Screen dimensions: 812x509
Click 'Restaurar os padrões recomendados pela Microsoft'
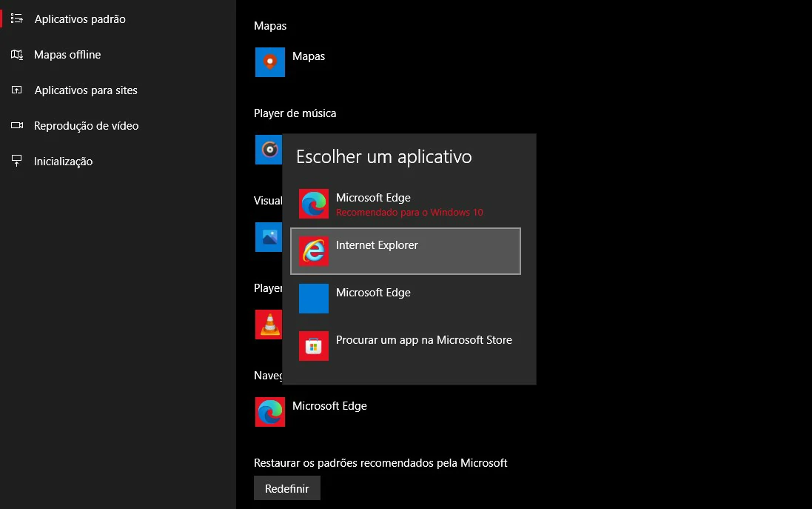pos(380,463)
